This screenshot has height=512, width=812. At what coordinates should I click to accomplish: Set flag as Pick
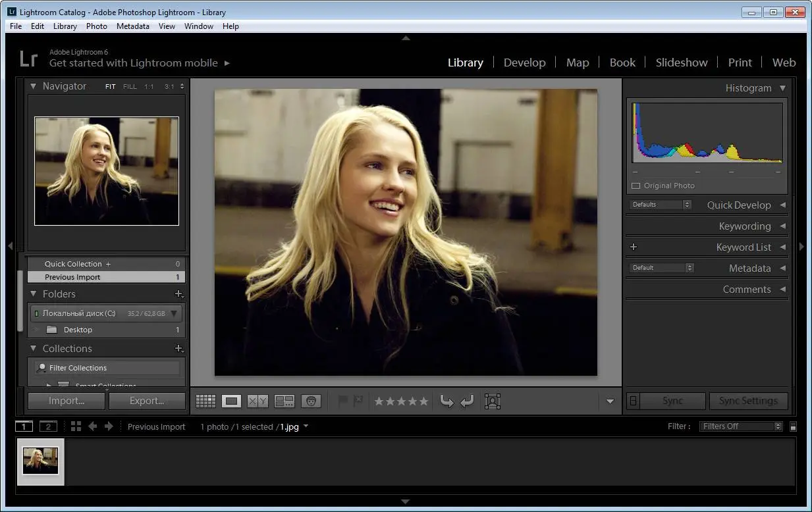click(x=342, y=400)
